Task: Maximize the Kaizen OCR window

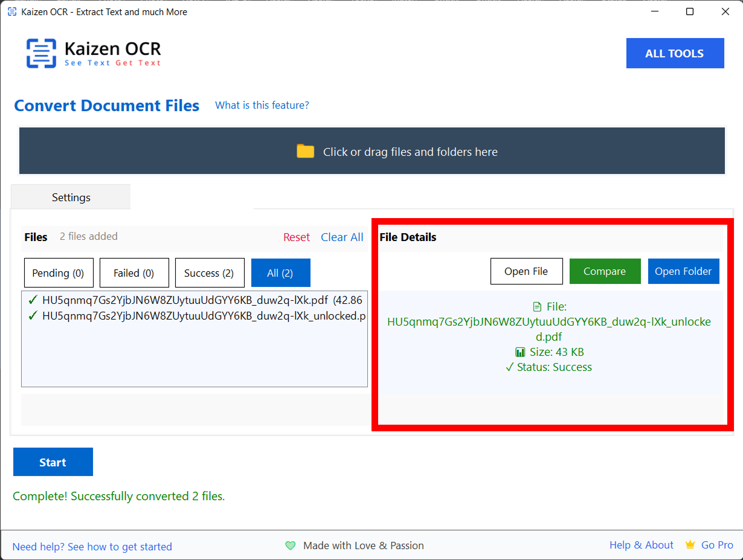Action: (690, 11)
